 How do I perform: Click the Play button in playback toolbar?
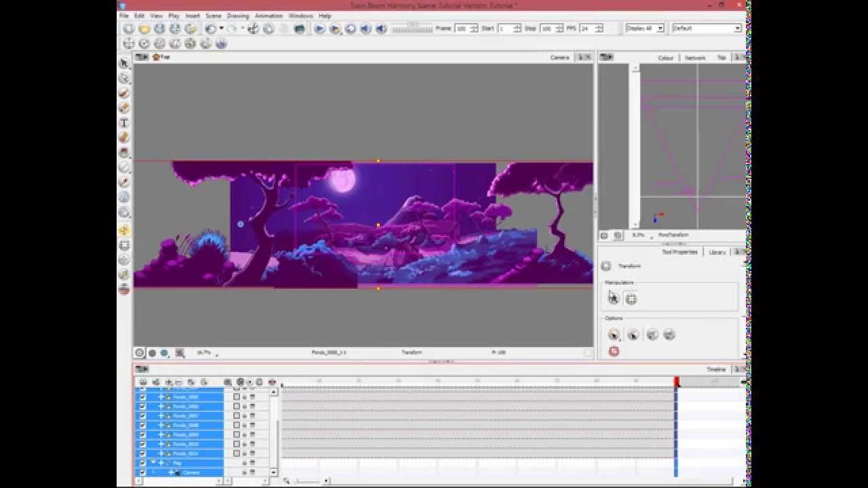(319, 28)
